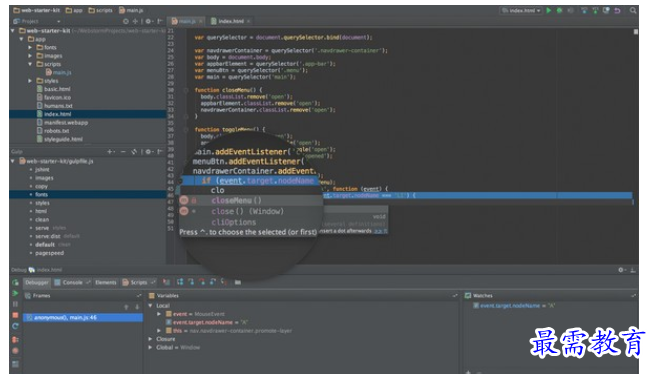Screen dimensions: 654x374
Task: Click the rerun debug icon in the debug sidebar
Action: 15,283
